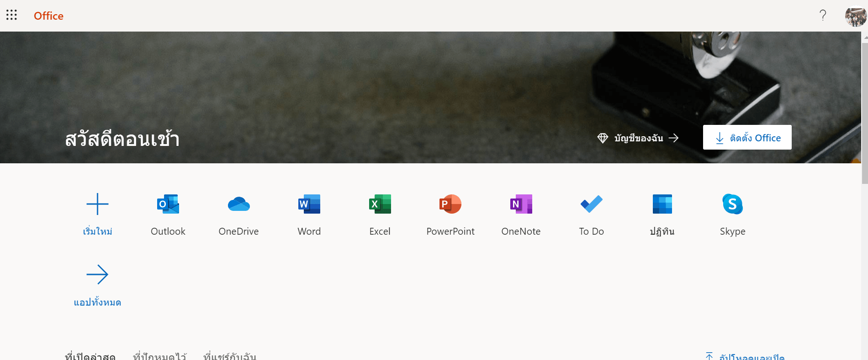Switch to the ที่ปักหมุดไว้ (Pinned) tab
Screen dimensions: 868x360
pyautogui.click(x=160, y=356)
